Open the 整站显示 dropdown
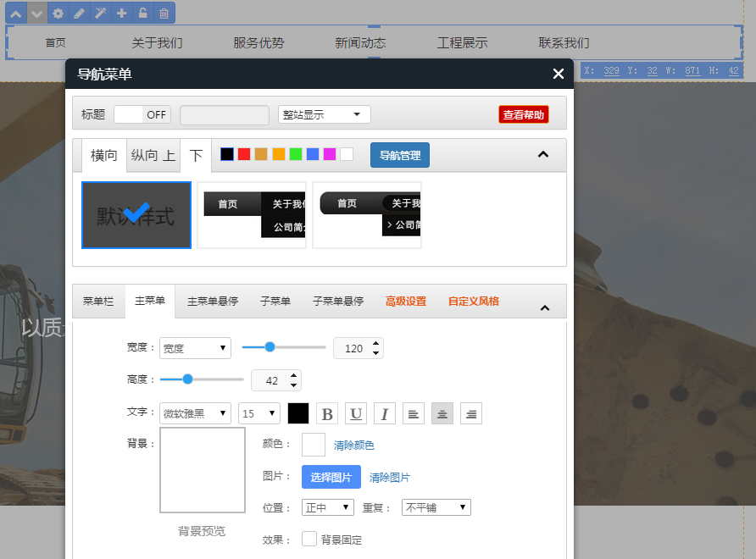 pos(324,114)
